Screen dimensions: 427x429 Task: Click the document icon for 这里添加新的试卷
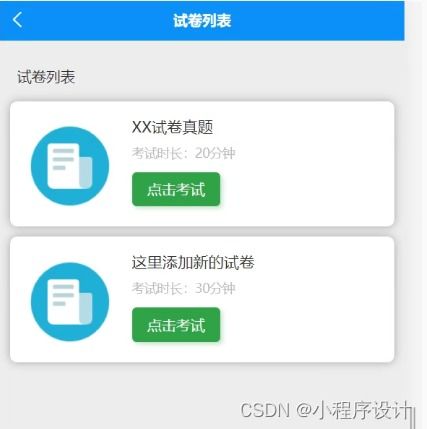pyautogui.click(x=70, y=302)
